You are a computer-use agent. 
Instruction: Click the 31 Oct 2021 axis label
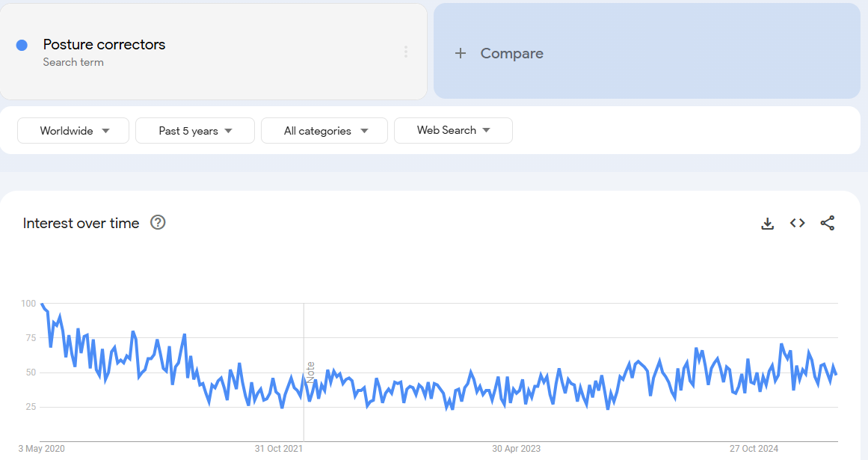(278, 448)
